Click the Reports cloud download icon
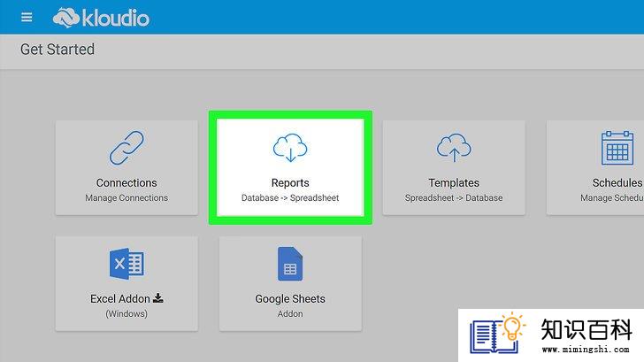This screenshot has width=644, height=362. [x=290, y=148]
